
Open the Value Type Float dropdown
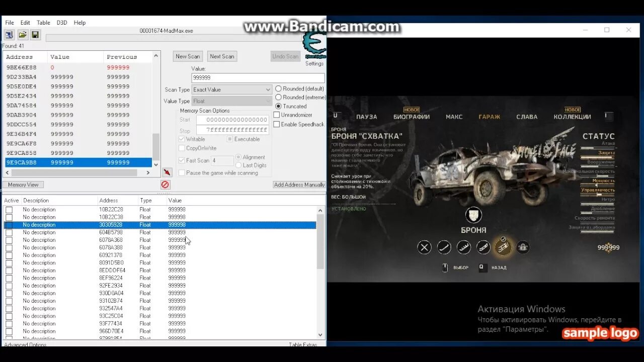click(232, 101)
